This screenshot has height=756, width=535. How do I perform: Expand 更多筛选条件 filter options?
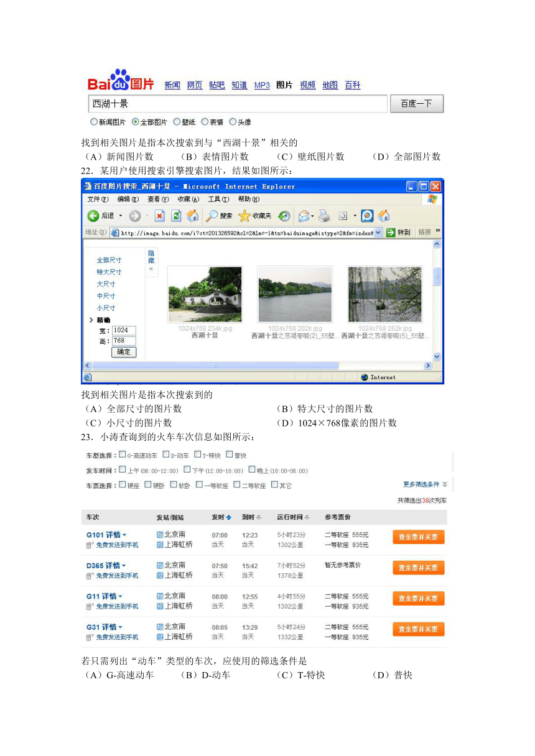[425, 484]
